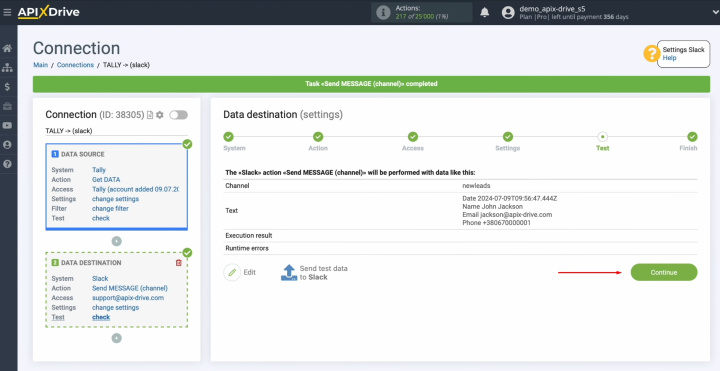Click the Get DATA action link

pyautogui.click(x=106, y=180)
